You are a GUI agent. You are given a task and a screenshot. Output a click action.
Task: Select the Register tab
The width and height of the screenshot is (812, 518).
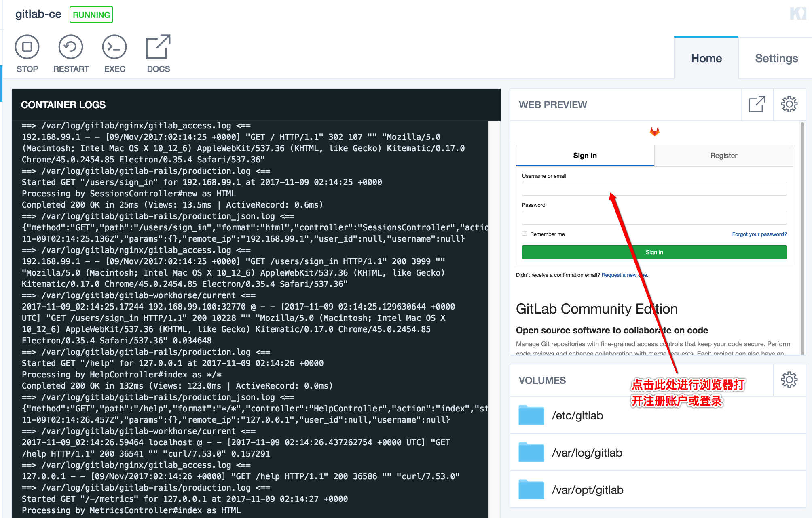[x=723, y=156]
